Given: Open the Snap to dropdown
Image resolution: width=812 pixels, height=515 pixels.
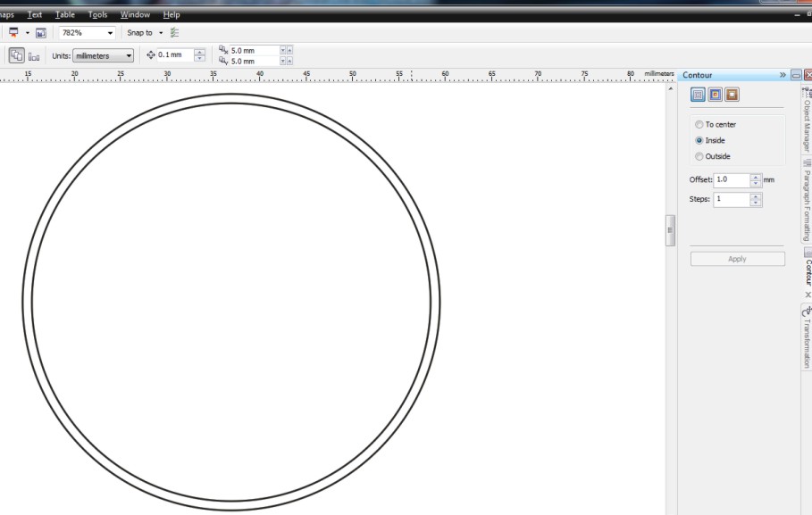Looking at the screenshot, I should coord(161,33).
